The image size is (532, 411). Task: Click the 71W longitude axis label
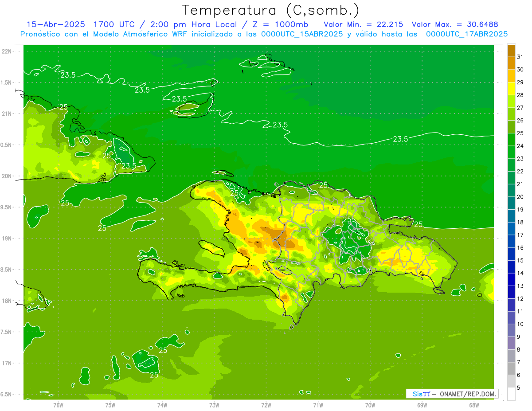coord(318,405)
